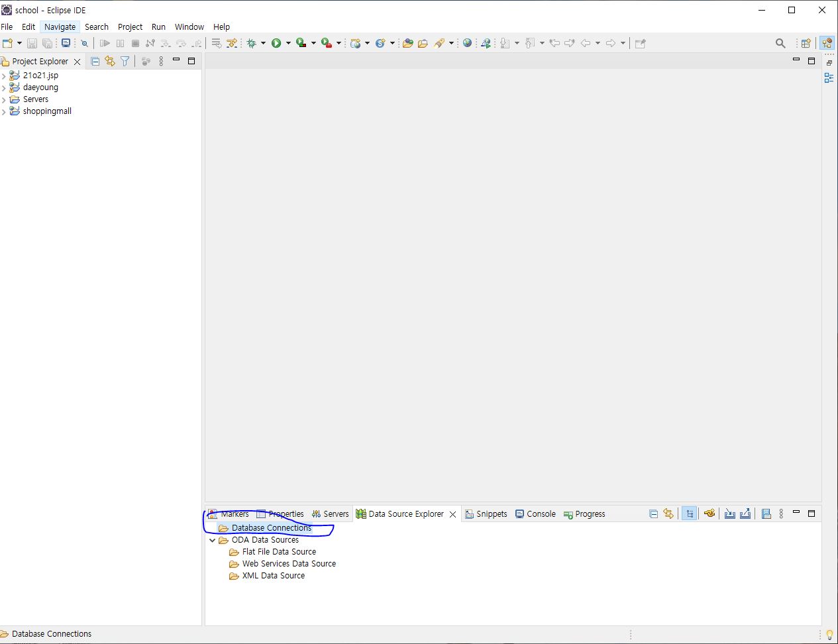Expand the shoppingmall project

pyautogui.click(x=5, y=111)
